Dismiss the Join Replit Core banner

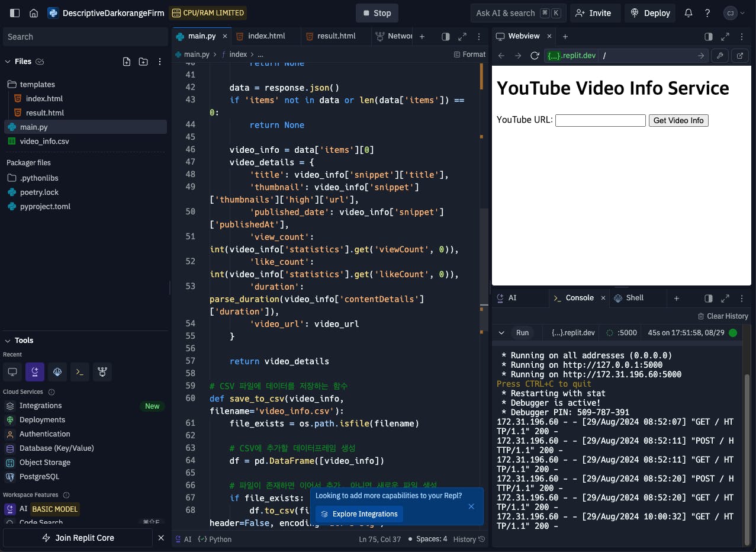[161, 538]
